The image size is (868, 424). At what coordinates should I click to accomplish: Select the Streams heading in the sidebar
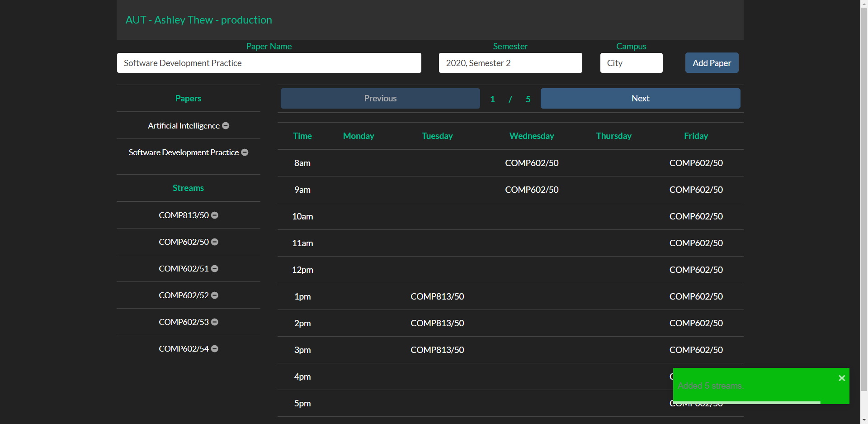click(188, 188)
